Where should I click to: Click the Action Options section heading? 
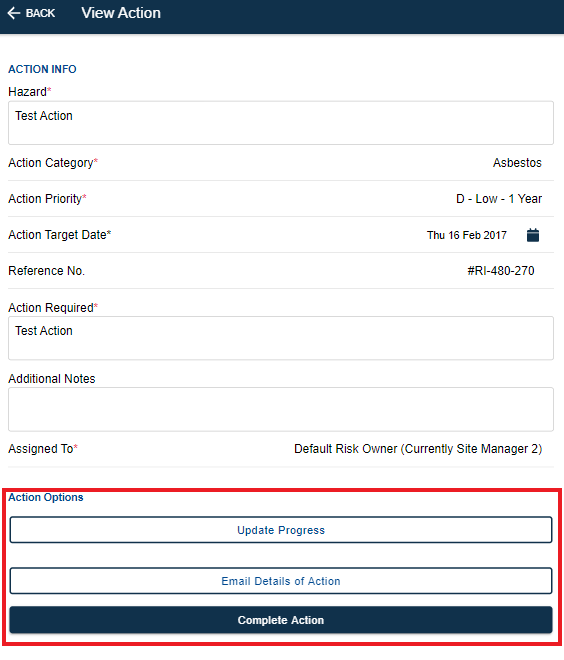(45, 497)
